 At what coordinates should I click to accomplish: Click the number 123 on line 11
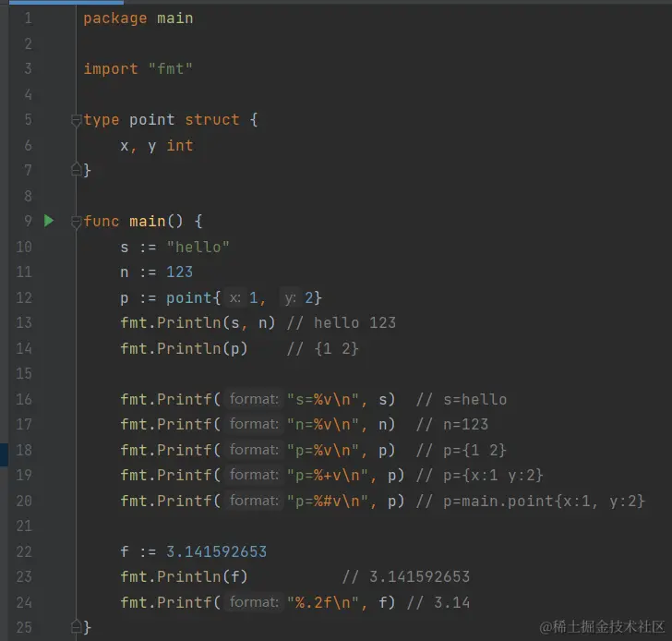click(180, 272)
